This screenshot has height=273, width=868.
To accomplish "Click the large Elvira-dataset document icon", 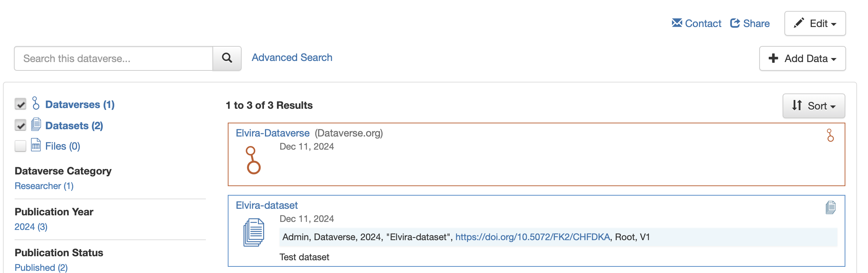I will click(254, 232).
